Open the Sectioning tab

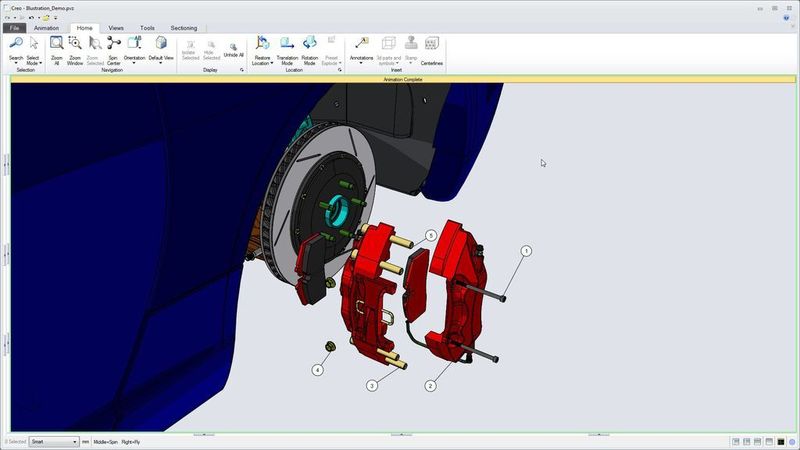184,28
